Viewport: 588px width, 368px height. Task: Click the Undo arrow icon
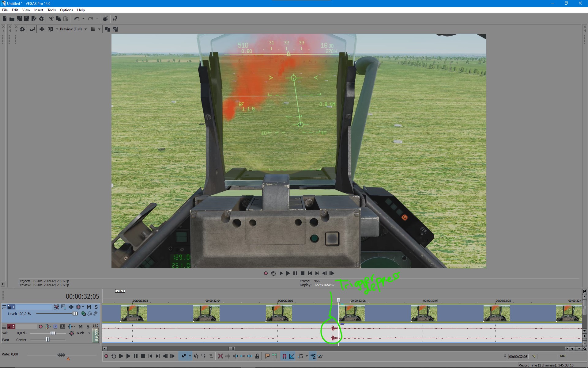(x=77, y=19)
